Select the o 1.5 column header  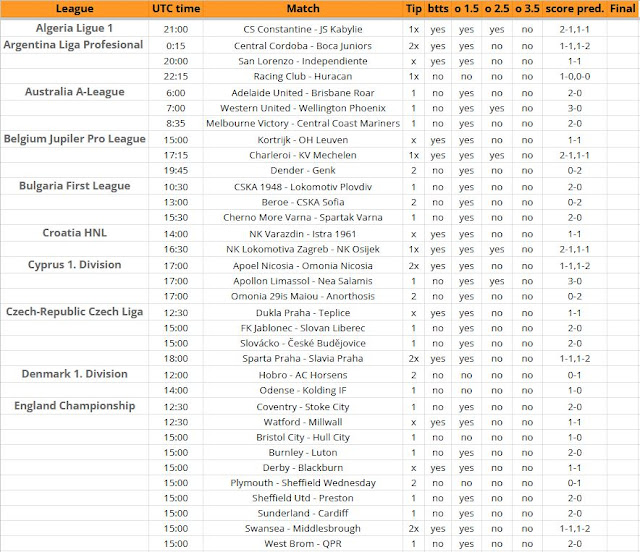tap(467, 9)
